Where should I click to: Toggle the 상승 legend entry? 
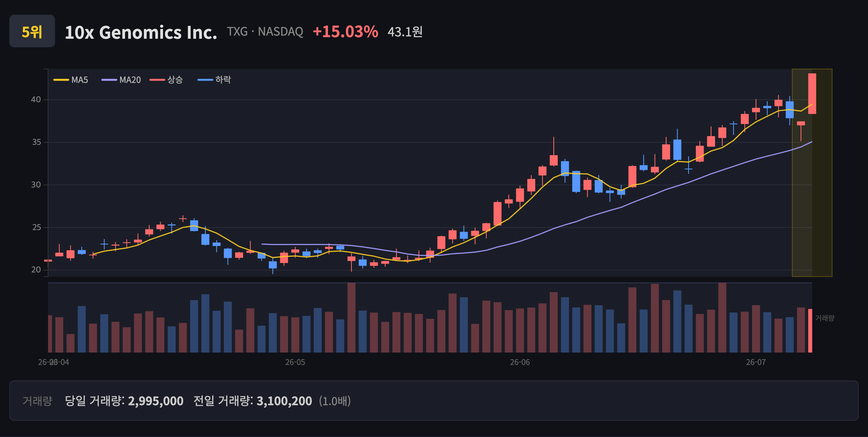point(166,80)
